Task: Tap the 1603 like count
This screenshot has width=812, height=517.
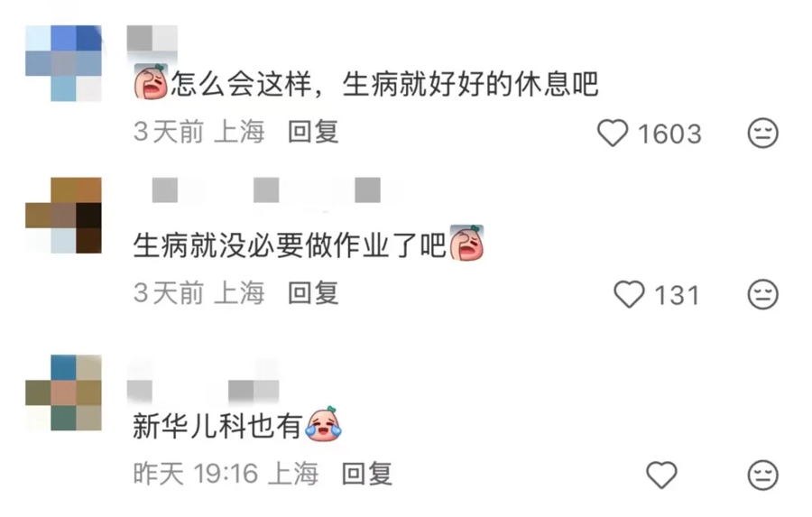Action: tap(669, 134)
